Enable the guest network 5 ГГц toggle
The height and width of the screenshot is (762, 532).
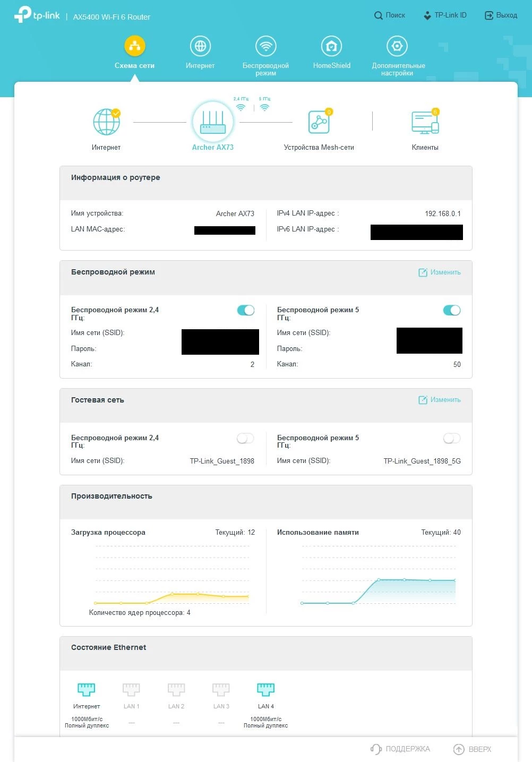tap(452, 438)
